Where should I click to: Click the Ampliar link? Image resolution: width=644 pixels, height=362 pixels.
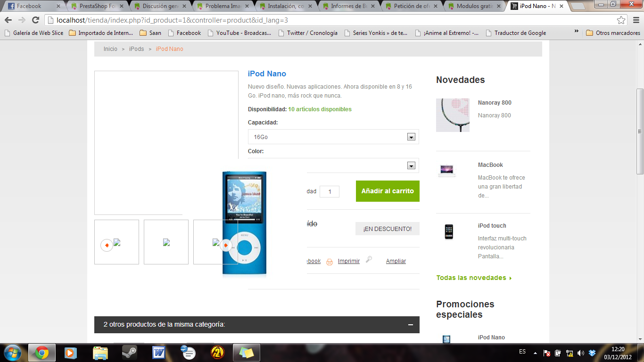396,261
